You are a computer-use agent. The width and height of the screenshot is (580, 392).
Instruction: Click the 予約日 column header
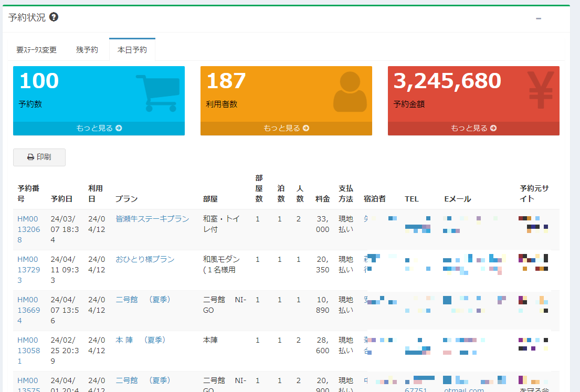[61, 198]
